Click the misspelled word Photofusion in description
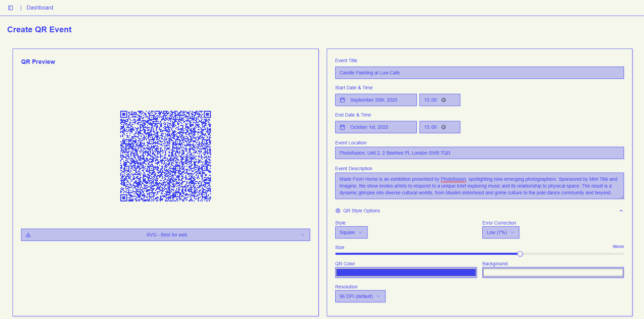This screenshot has width=644, height=319. click(453, 179)
